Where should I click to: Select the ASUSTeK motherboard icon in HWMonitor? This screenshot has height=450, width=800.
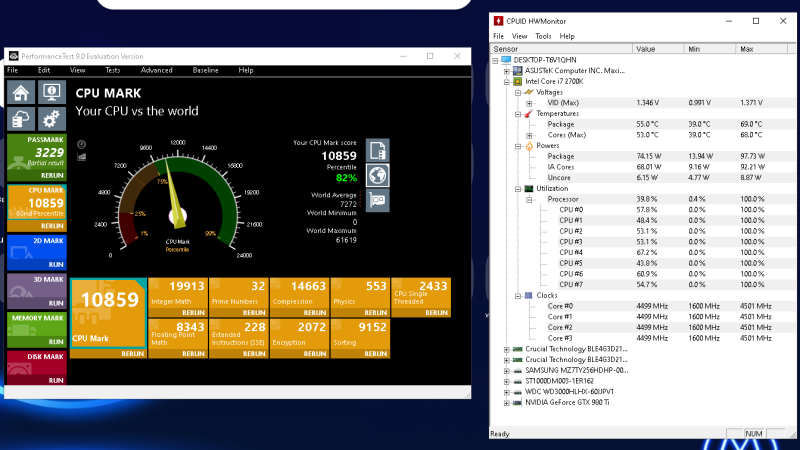(517, 70)
